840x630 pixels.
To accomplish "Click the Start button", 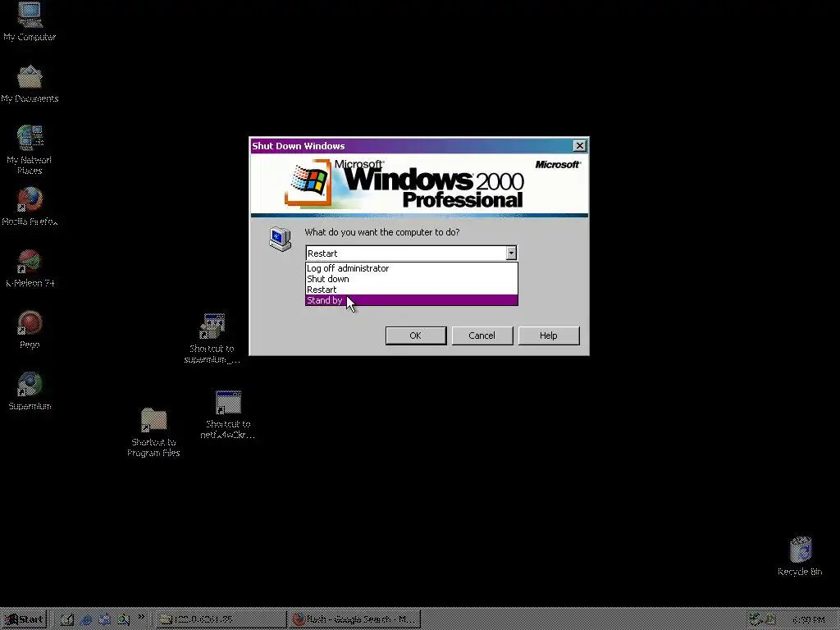I will tap(24, 619).
